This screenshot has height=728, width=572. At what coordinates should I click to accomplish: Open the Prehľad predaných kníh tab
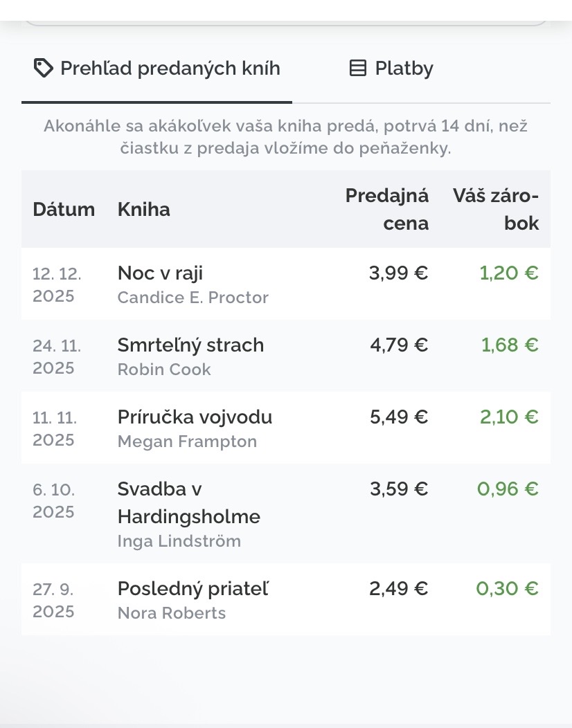(157, 69)
